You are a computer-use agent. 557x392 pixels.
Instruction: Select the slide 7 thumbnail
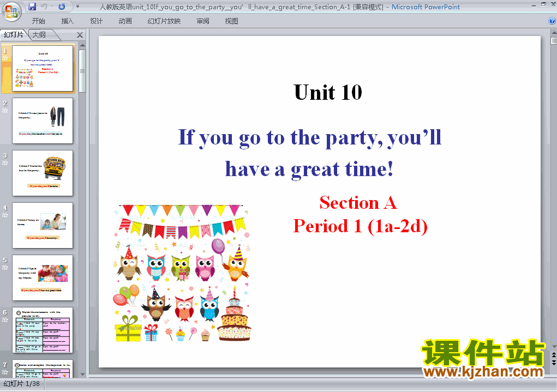coord(43,369)
